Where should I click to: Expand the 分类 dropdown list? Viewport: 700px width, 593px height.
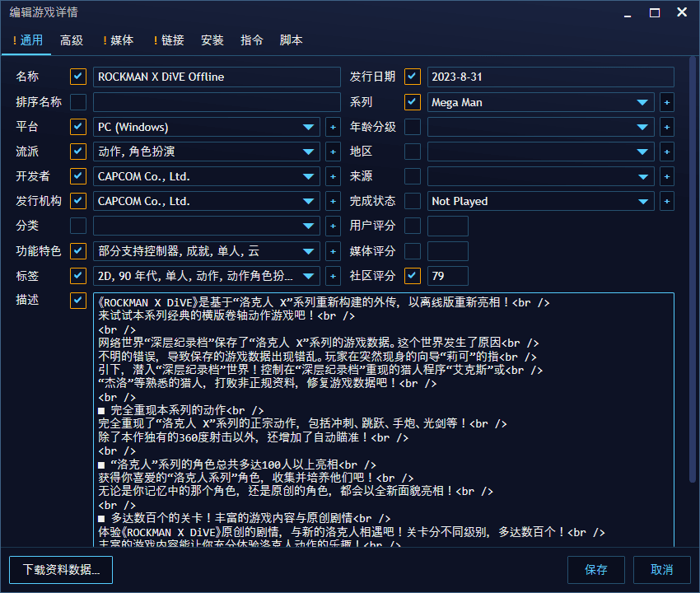click(309, 226)
